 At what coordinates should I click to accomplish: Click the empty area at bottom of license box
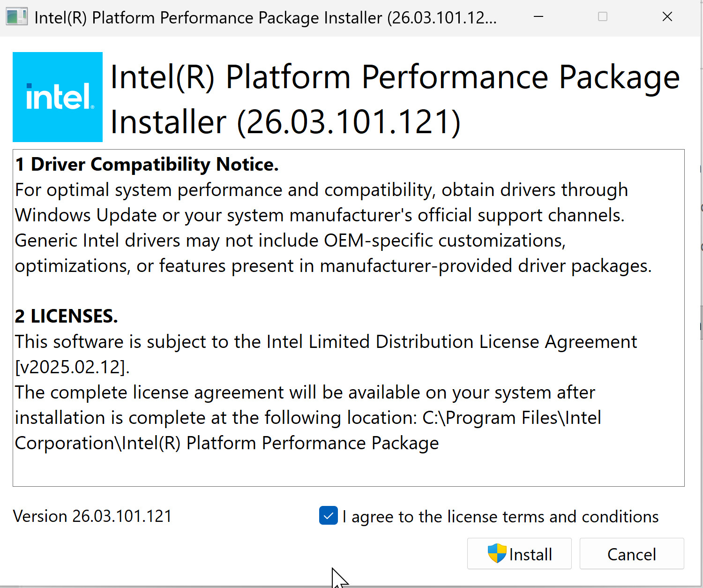click(x=348, y=470)
